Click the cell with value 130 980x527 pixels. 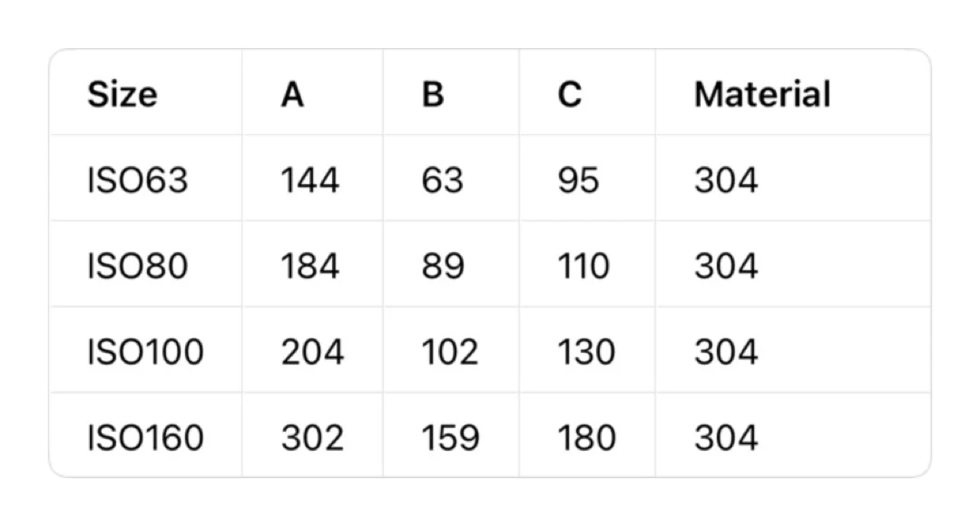point(586,351)
